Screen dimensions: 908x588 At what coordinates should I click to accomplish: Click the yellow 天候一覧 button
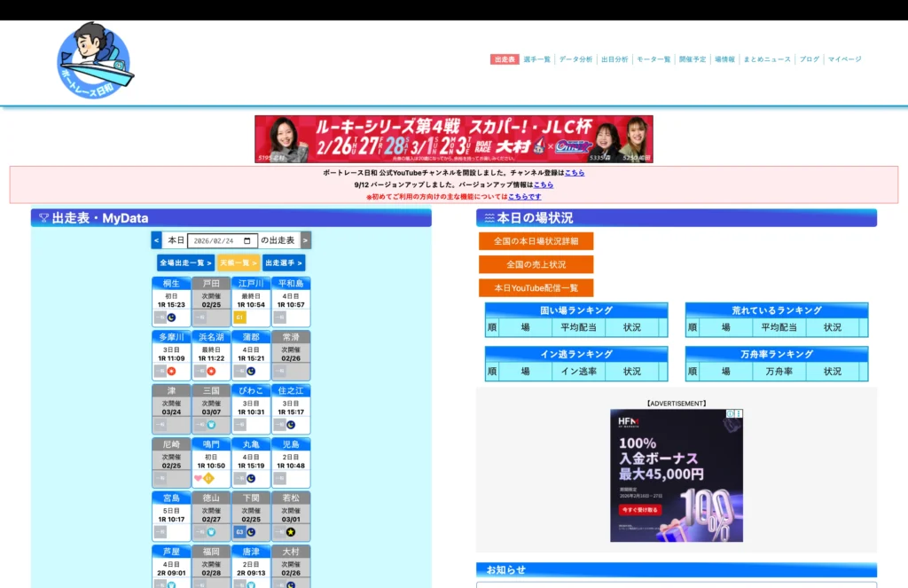(238, 262)
